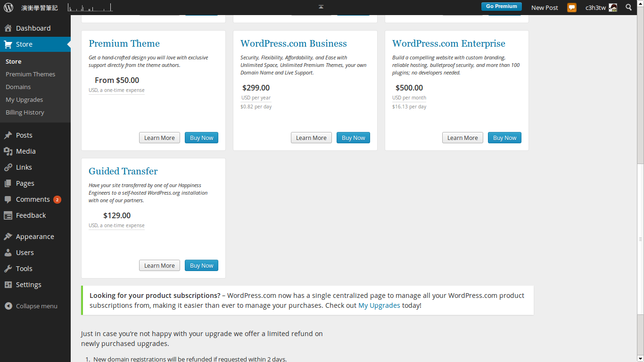Viewport: 644px width, 362px height.
Task: Click the Settings sliders icon
Action: tap(8, 285)
